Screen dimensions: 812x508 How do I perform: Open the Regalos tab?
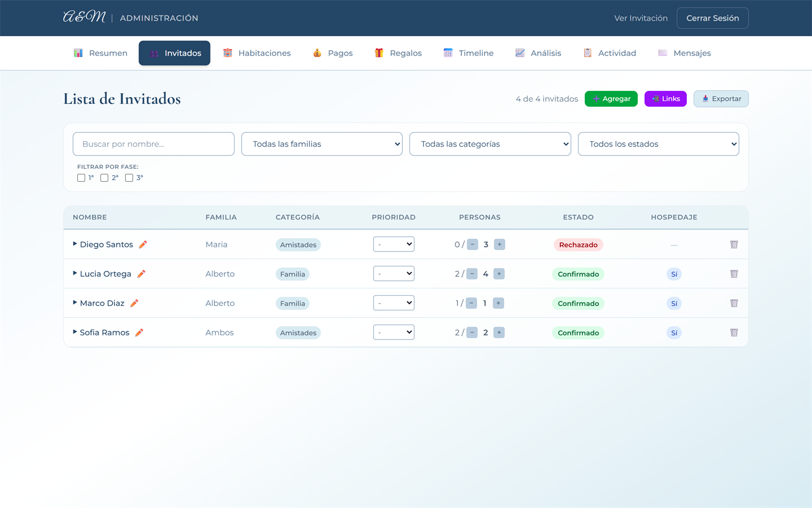click(398, 53)
